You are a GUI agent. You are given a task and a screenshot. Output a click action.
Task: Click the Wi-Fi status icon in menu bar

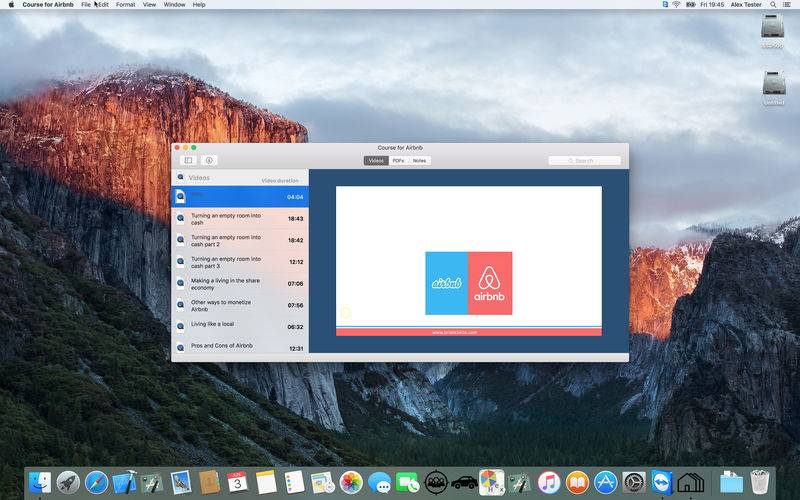click(677, 5)
